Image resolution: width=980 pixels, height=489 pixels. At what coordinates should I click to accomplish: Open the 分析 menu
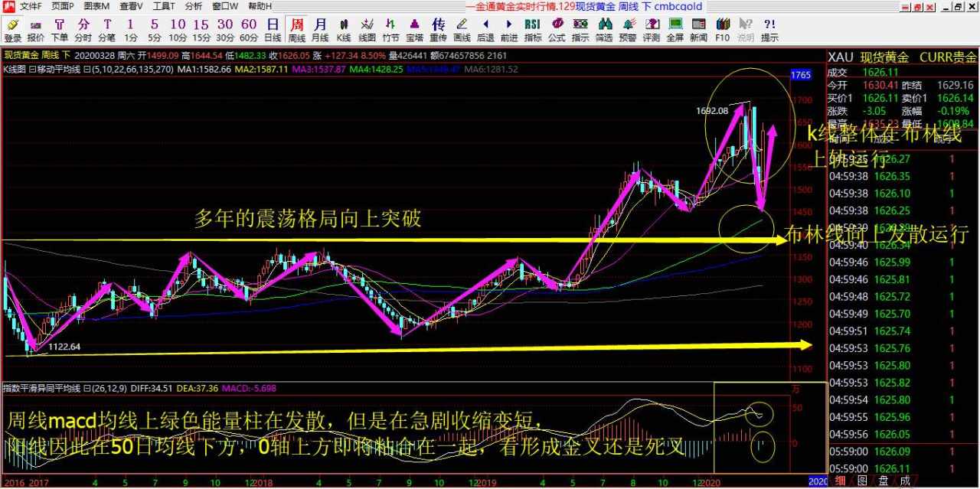click(194, 5)
